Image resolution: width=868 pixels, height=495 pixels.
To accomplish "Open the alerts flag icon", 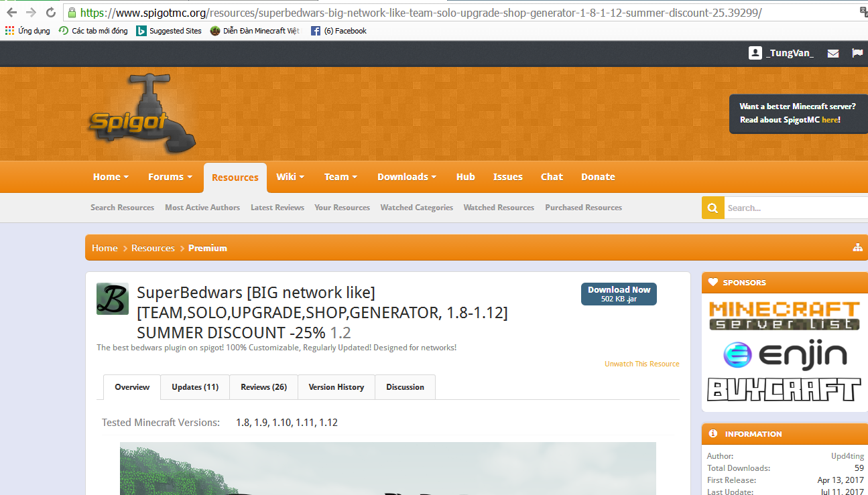I will [857, 53].
